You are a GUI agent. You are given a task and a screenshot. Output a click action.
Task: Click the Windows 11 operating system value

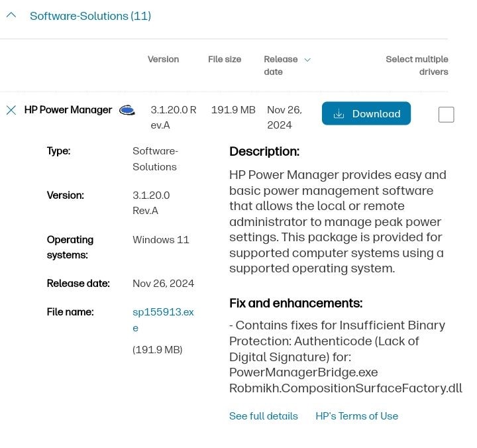click(160, 240)
